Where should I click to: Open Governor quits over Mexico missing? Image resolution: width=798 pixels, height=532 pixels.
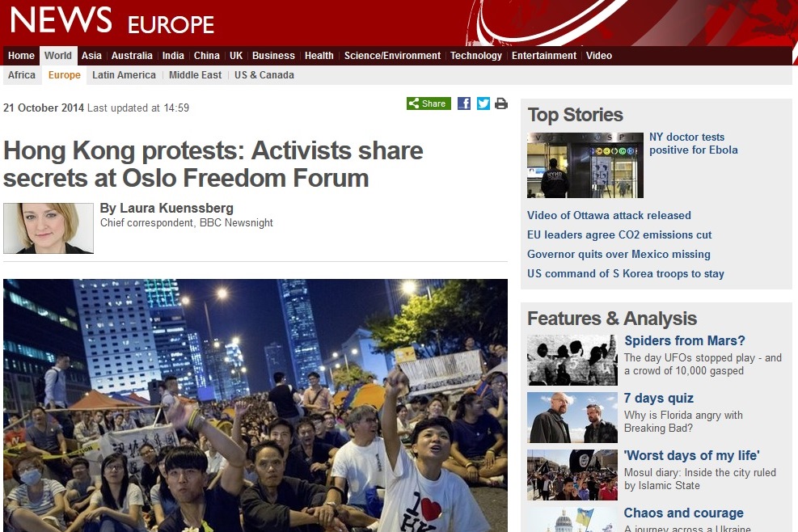pos(619,254)
